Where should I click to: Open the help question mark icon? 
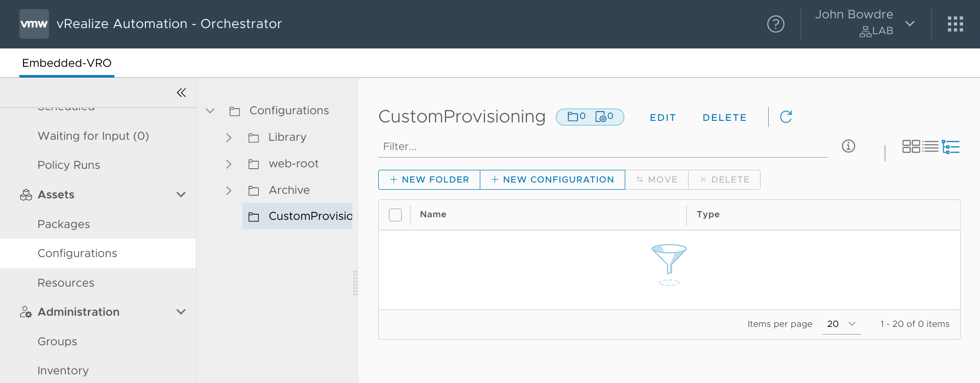pyautogui.click(x=775, y=24)
